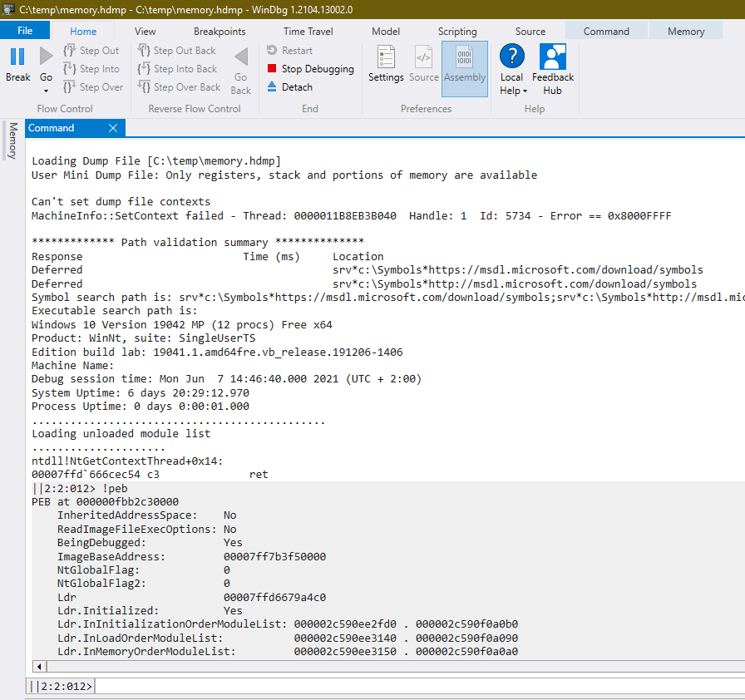
Task: Select the Source preference icon
Action: 423,64
